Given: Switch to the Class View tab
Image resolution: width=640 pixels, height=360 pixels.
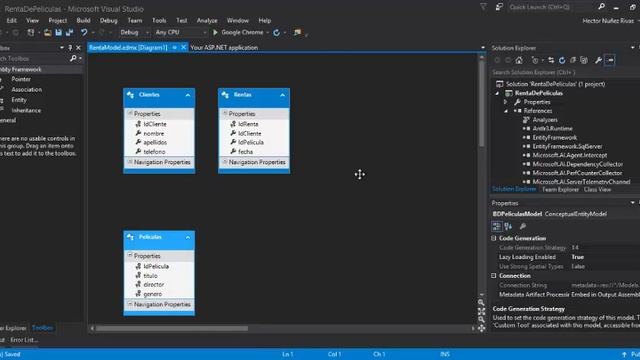Looking at the screenshot, I should point(597,189).
